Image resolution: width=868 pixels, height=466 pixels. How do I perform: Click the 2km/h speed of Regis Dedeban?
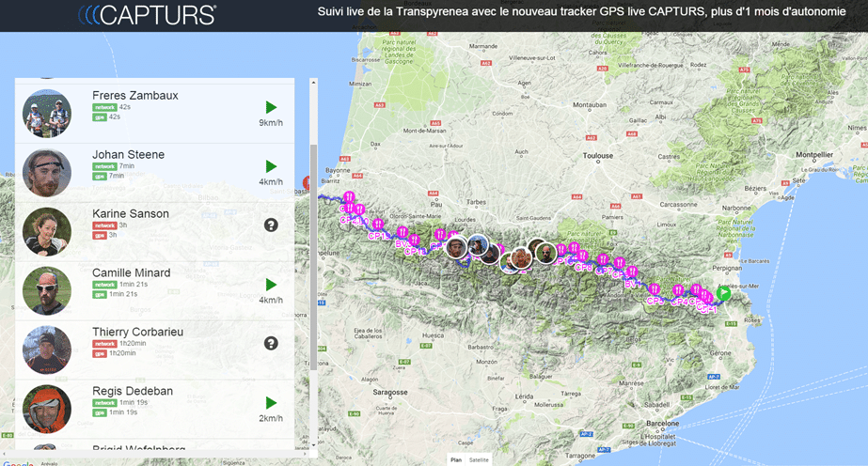271,418
